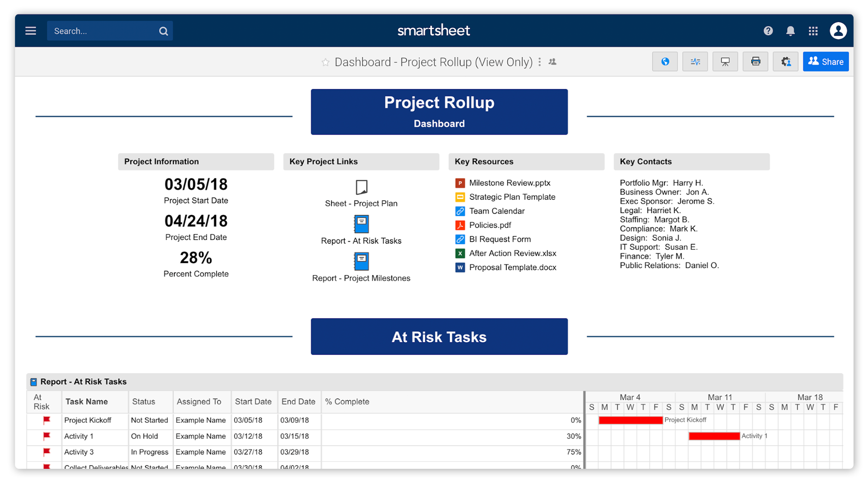Open After Action Review.xlsx
This screenshot has width=868, height=486.
point(513,253)
